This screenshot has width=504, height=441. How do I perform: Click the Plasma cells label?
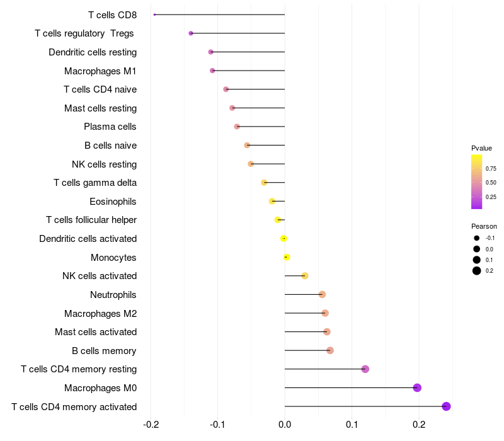[x=110, y=127]
